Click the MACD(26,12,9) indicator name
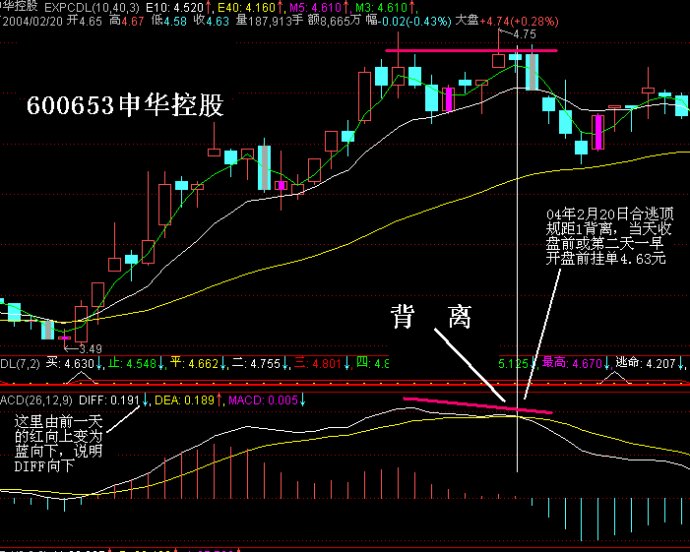Screen dimensions: 690x552 click(x=37, y=400)
